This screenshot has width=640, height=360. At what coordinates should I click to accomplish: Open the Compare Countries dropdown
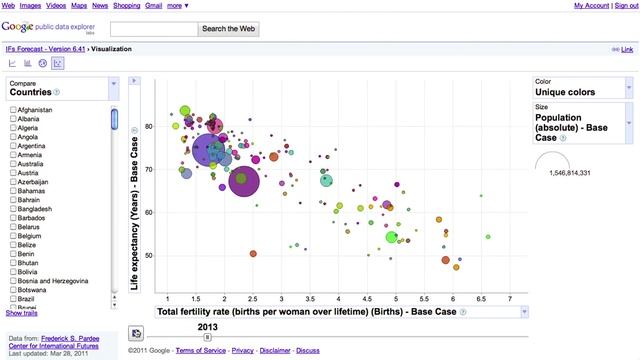[x=114, y=89]
